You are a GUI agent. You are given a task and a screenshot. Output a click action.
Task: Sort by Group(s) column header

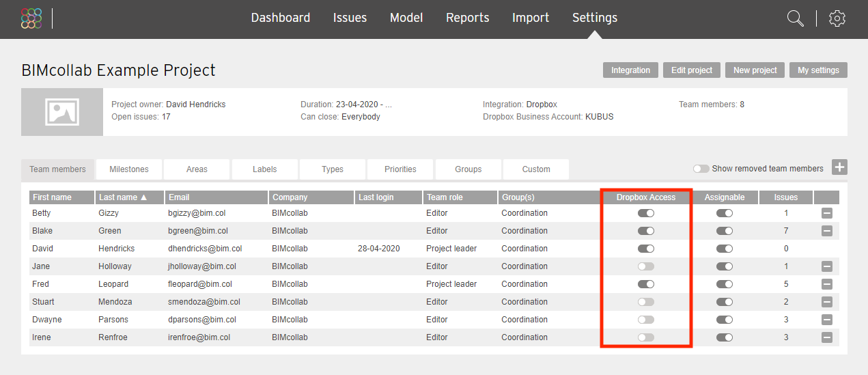click(x=548, y=197)
